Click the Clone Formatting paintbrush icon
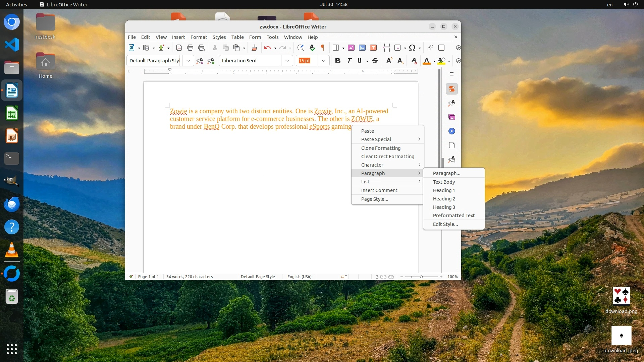 [254, 48]
